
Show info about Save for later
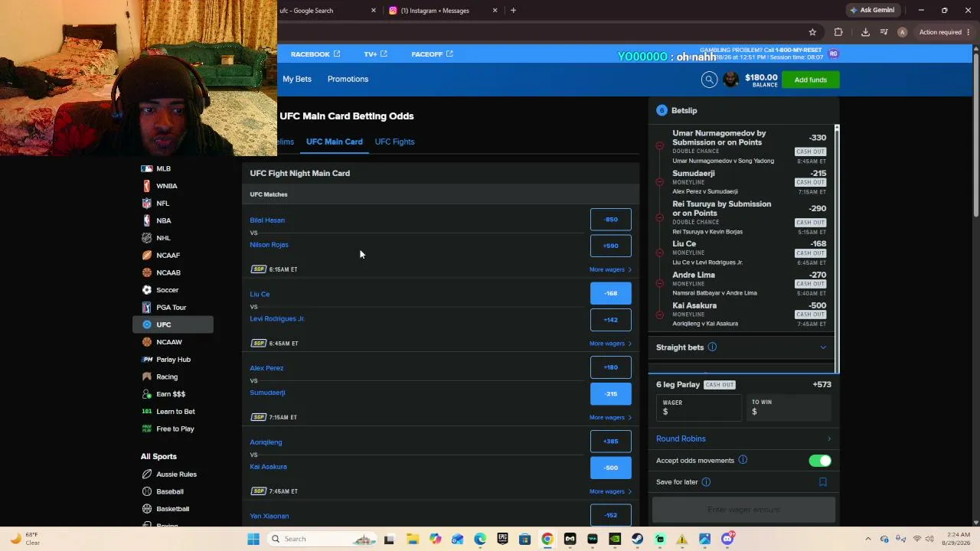coord(706,482)
